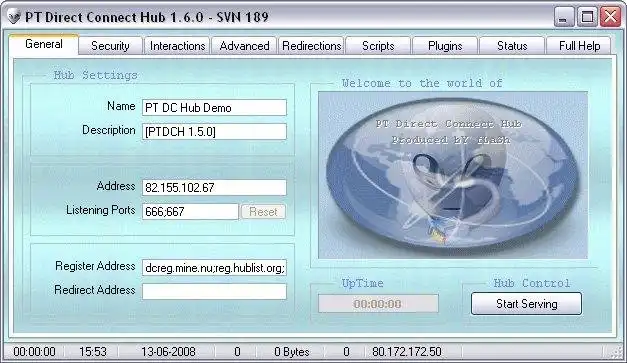This screenshot has height=363, width=627.
Task: Click the hub Name input field
Action: [x=214, y=108]
